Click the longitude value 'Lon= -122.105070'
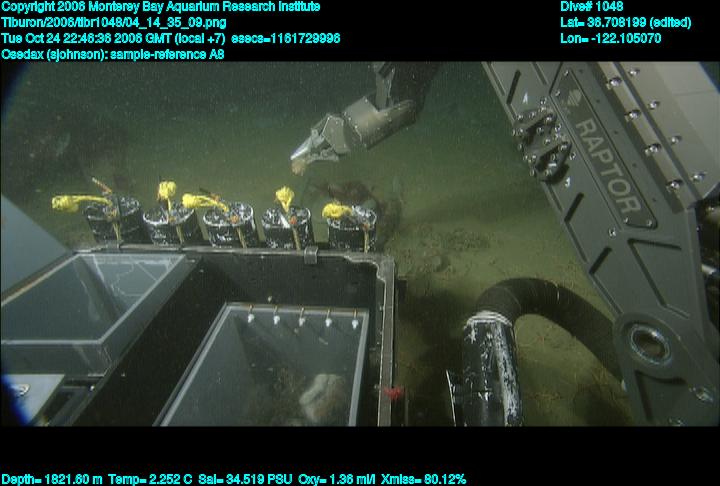 (610, 39)
